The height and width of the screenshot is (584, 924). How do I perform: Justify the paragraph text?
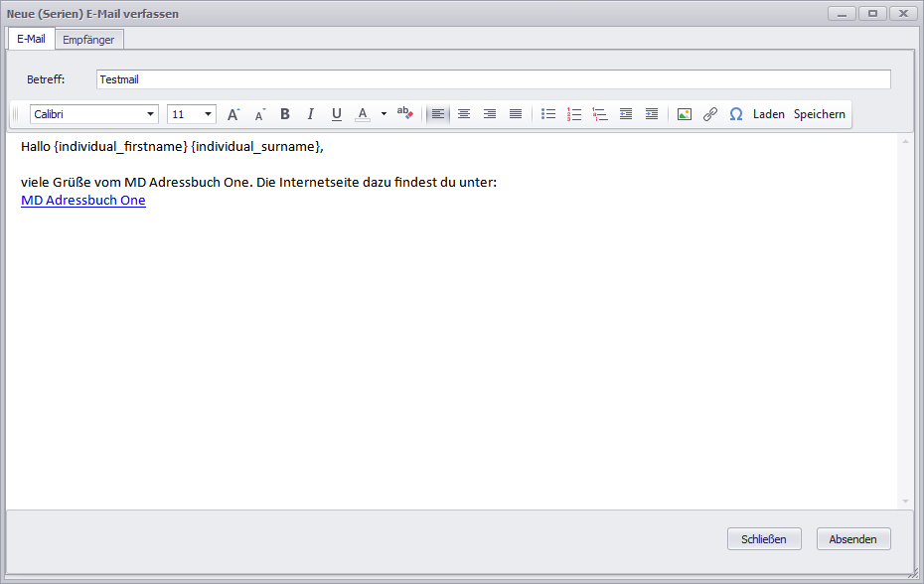tap(516, 114)
